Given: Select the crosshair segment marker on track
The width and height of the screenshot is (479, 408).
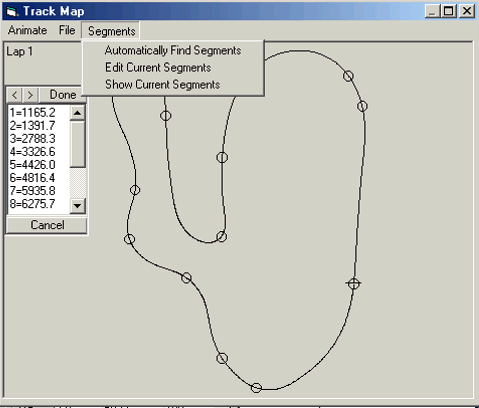Looking at the screenshot, I should point(353,284).
